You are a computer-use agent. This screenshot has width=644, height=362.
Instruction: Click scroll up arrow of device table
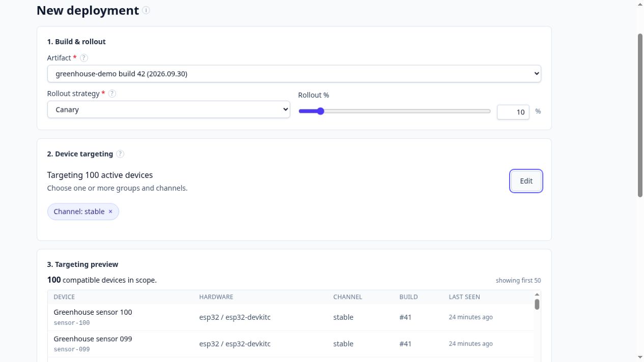pyautogui.click(x=537, y=294)
